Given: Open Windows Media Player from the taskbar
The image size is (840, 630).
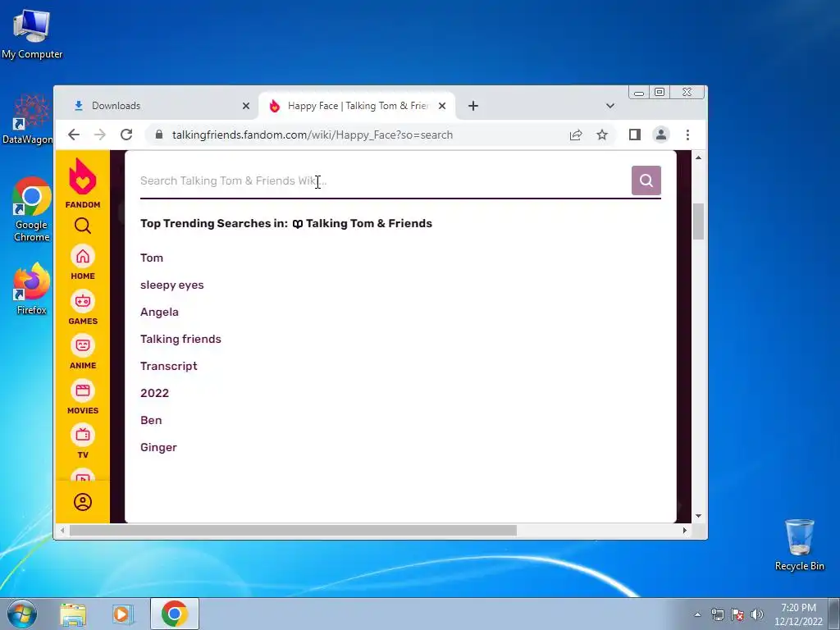Looking at the screenshot, I should tap(123, 614).
